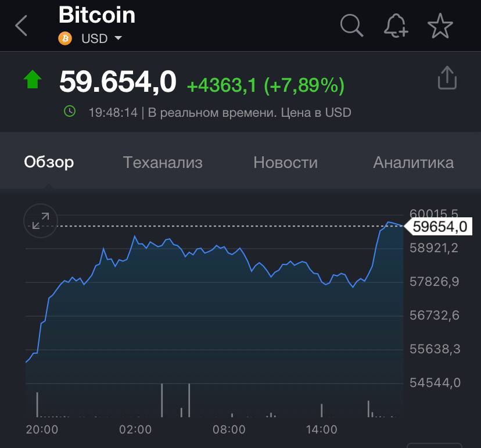The width and height of the screenshot is (481, 448).
Task: Go to the Аналитика tab
Action: coord(413,162)
